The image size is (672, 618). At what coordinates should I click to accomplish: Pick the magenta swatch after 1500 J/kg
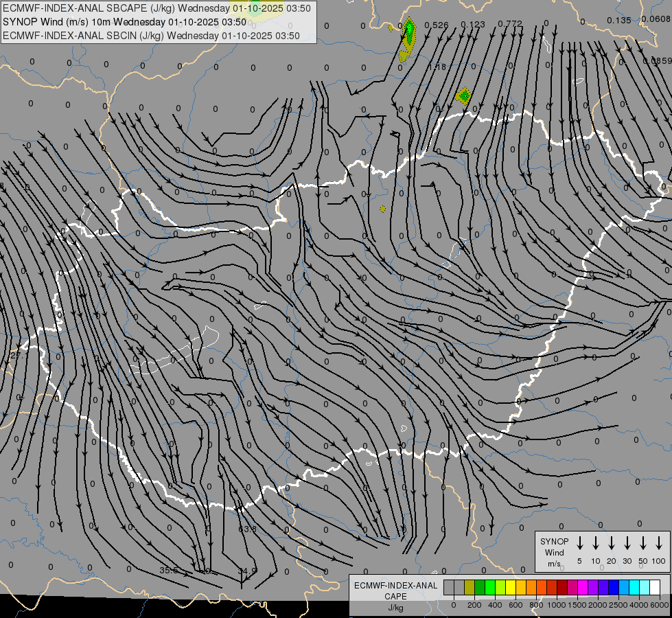[582, 588]
